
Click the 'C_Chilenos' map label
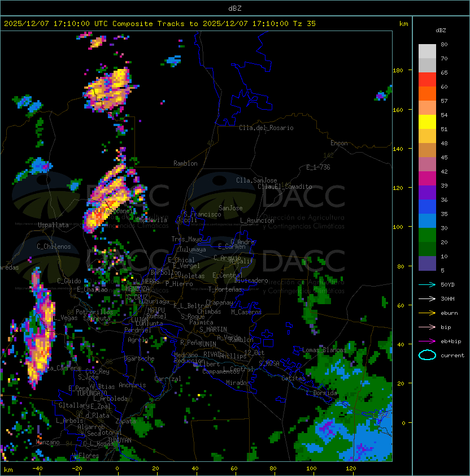(x=54, y=246)
